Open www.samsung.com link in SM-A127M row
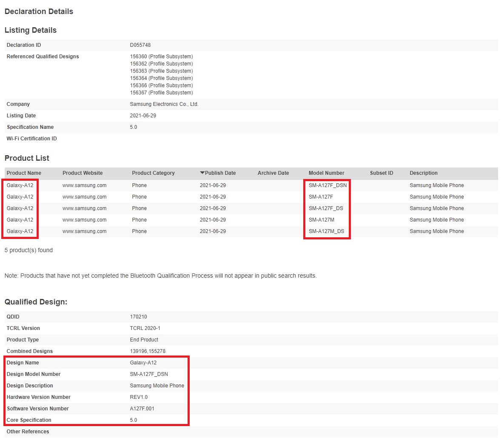The image size is (504, 438). click(84, 220)
